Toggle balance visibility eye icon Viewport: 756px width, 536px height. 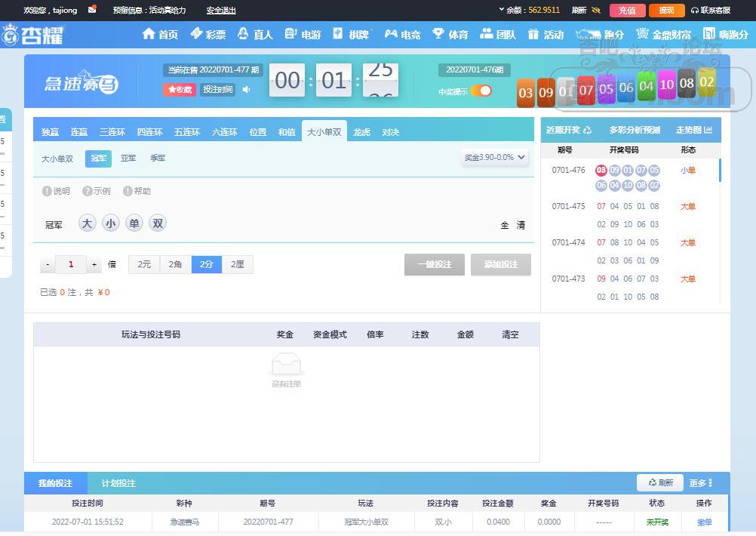[596, 11]
